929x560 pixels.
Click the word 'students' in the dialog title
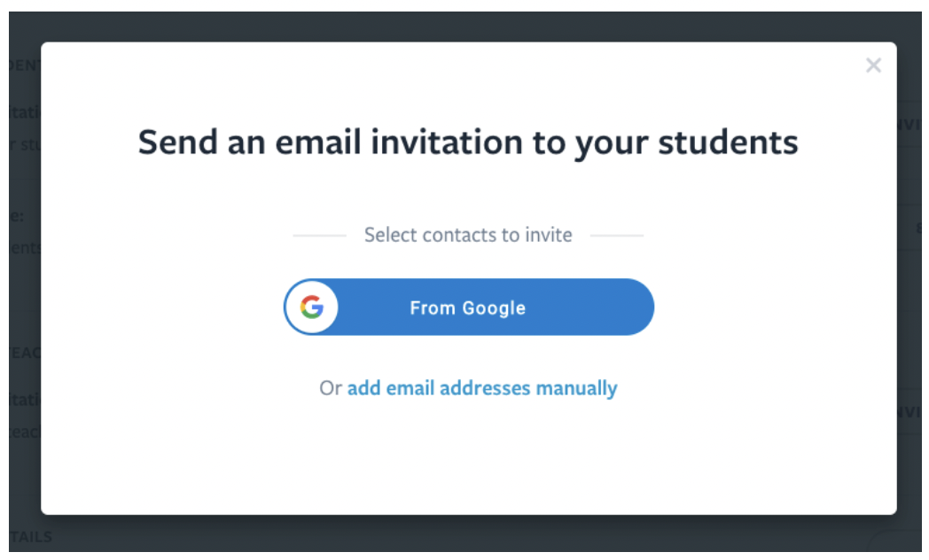[730, 143]
